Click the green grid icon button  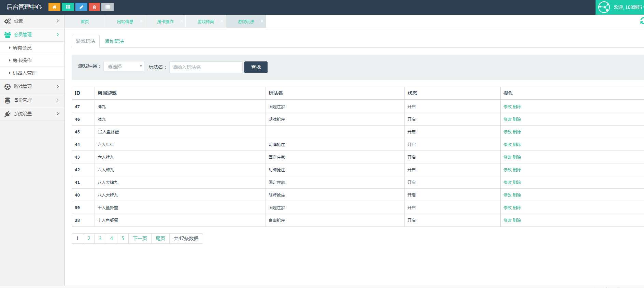coord(68,7)
